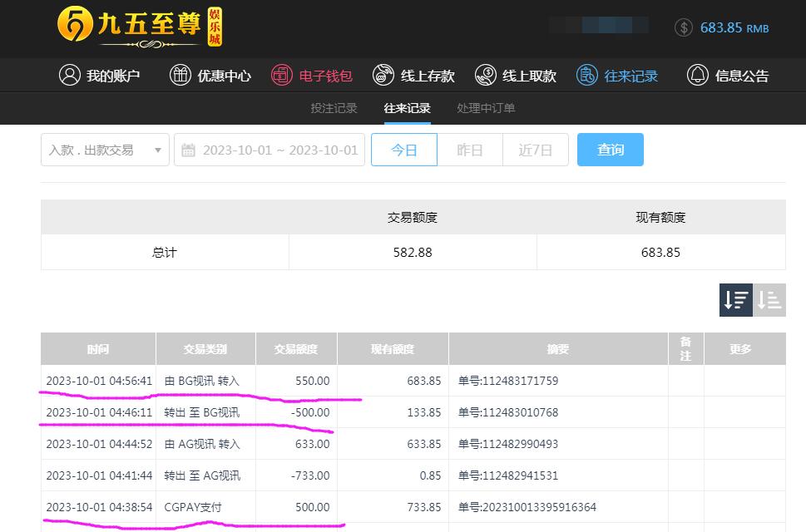
Task: Click the -500.00 transaction amount
Action: click(310, 412)
